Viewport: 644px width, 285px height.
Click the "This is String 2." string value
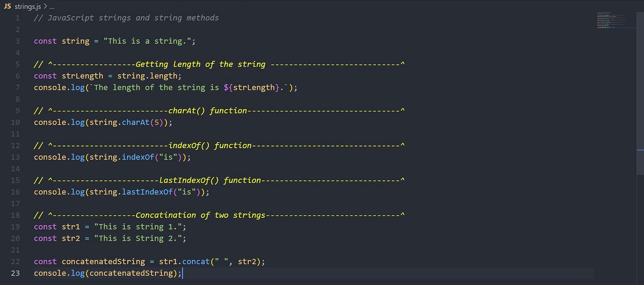138,238
